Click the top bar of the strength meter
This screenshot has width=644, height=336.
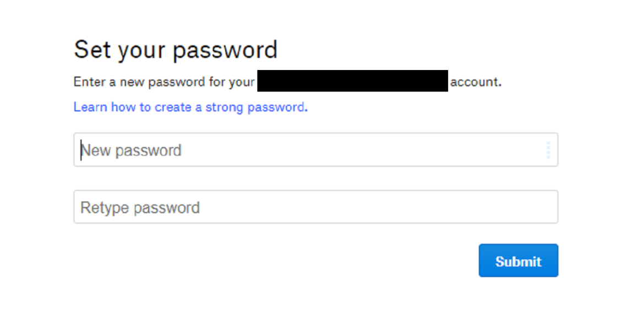pyautogui.click(x=548, y=143)
